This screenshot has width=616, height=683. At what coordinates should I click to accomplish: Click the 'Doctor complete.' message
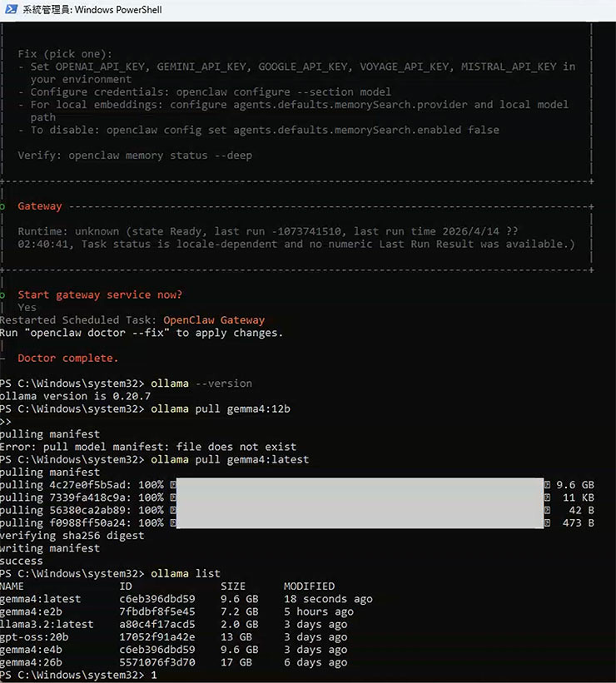point(68,358)
